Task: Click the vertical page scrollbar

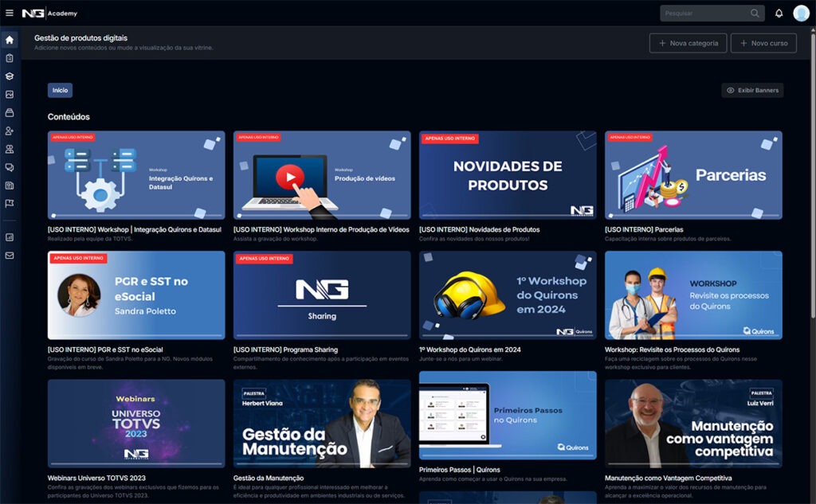Action: pos(812,174)
